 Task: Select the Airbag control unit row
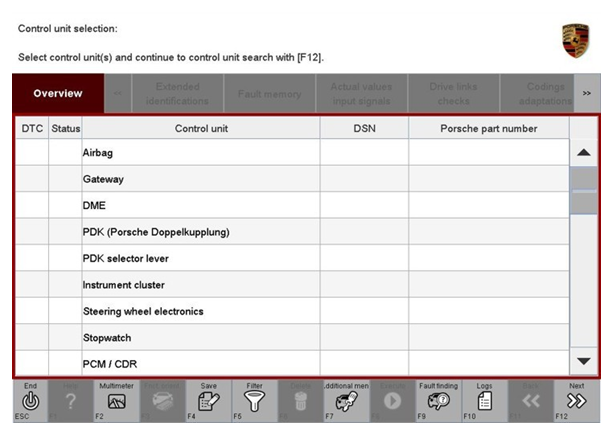[200, 153]
